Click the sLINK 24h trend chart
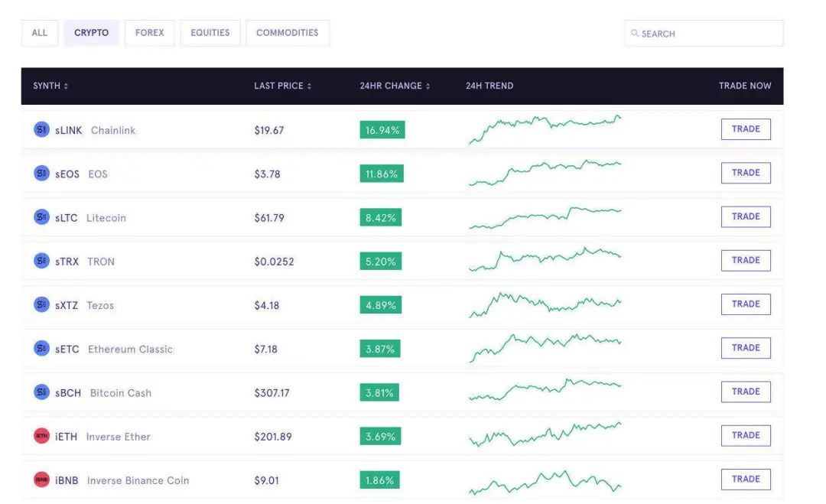Viewport: 826px width, 504px height. click(545, 129)
